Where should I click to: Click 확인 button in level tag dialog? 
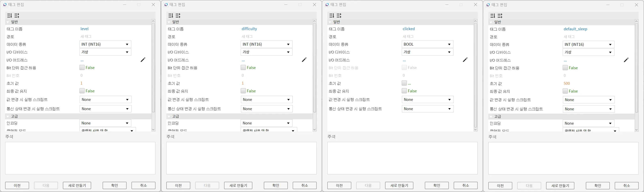coord(115,185)
